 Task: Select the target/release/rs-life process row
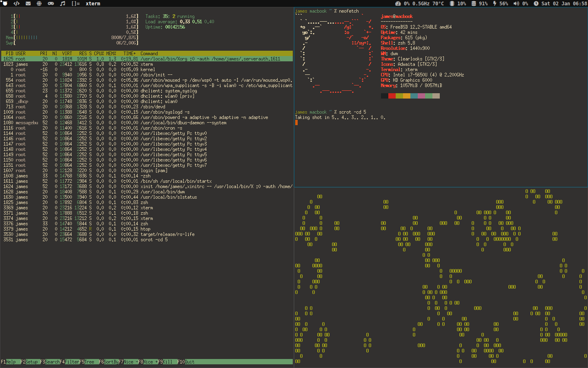coord(147,234)
